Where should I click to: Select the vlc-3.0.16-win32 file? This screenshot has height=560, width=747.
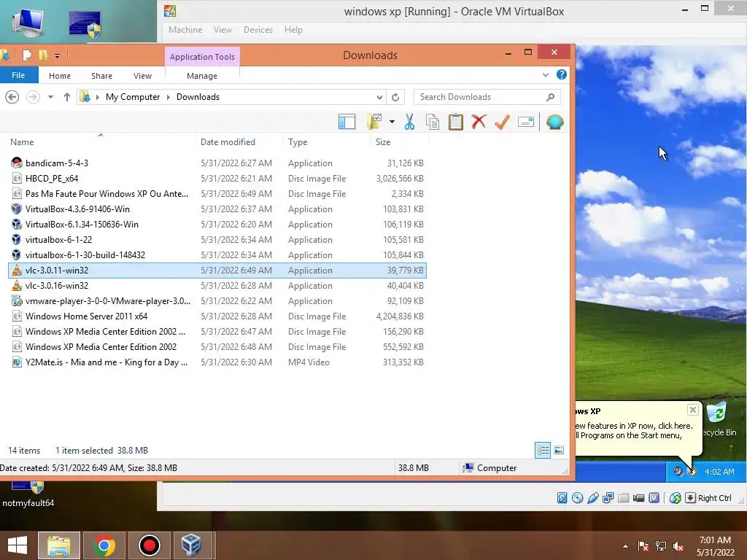click(217, 286)
